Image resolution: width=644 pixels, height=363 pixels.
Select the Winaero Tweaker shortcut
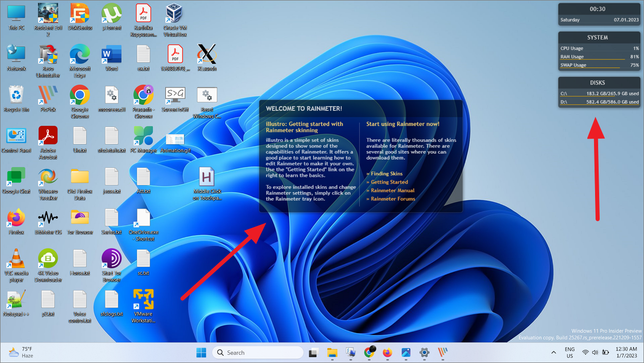[x=48, y=184]
